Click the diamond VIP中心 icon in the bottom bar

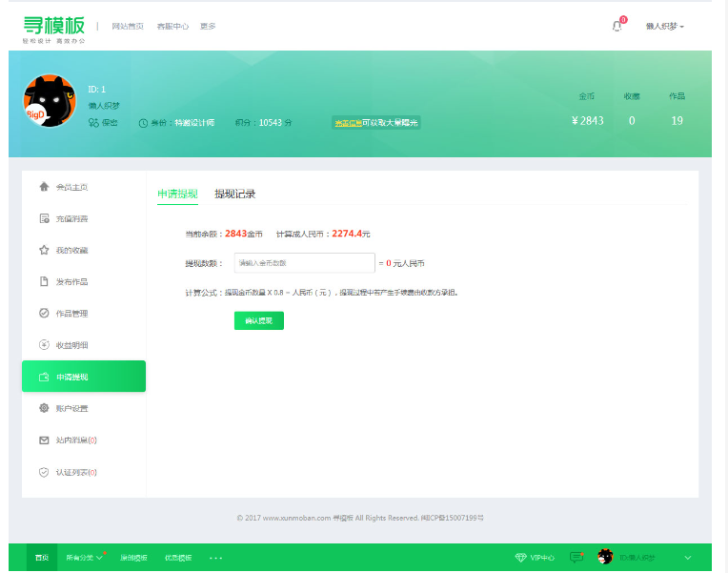pyautogui.click(x=521, y=558)
